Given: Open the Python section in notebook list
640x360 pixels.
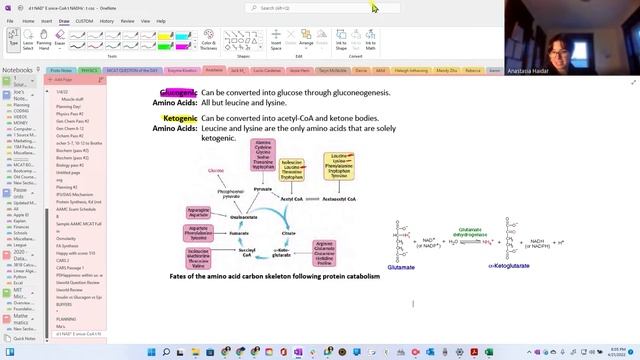Looking at the screenshot, I should coord(20,277).
